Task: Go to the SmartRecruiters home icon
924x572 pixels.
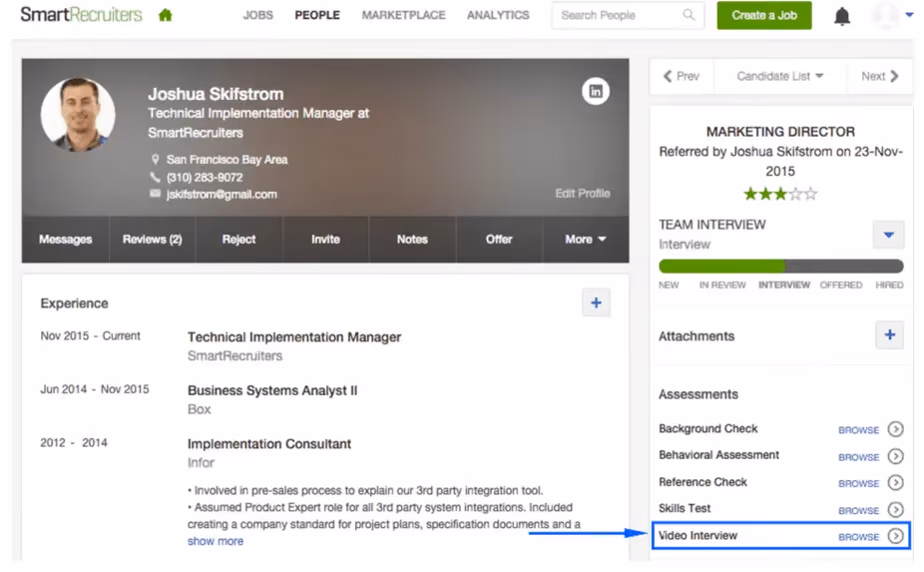Action: pyautogui.click(x=165, y=15)
